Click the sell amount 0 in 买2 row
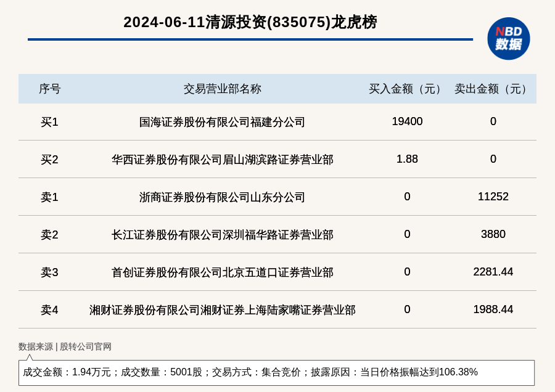Image resolution: width=555 pixels, height=392 pixels. point(493,159)
